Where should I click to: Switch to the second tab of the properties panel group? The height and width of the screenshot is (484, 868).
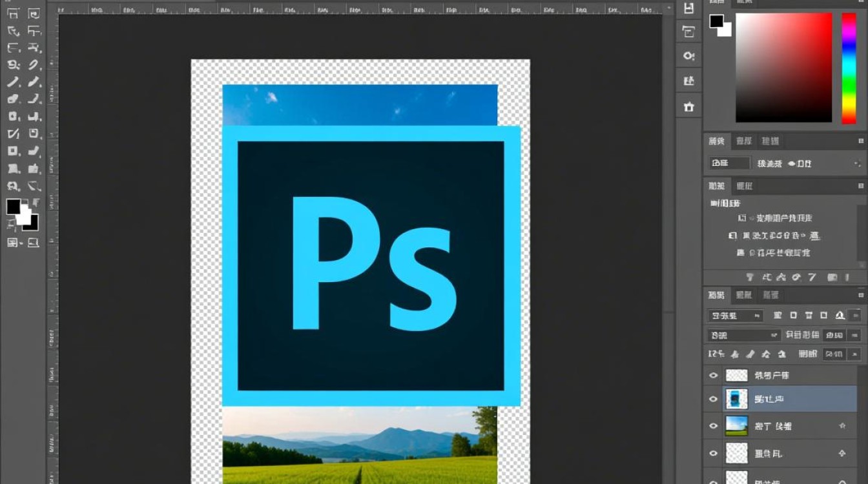[745, 186]
